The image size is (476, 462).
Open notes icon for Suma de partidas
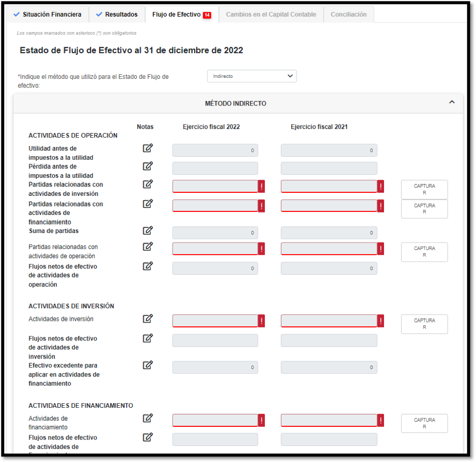(x=148, y=230)
